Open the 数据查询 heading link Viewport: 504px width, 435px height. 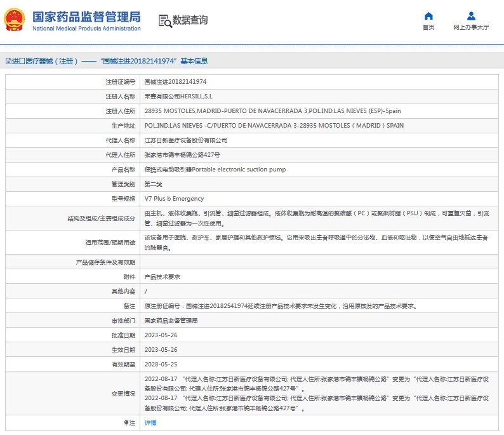(x=190, y=20)
